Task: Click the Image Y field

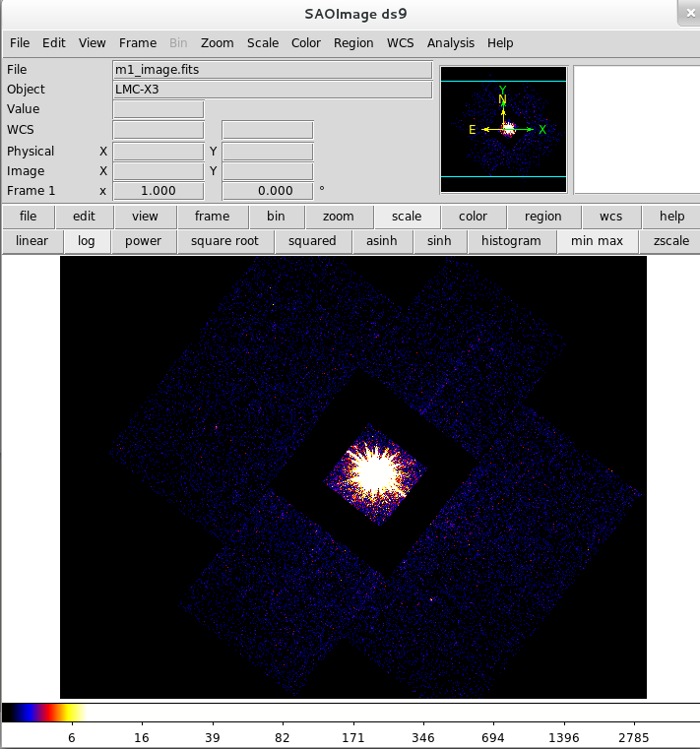Action: [x=268, y=171]
